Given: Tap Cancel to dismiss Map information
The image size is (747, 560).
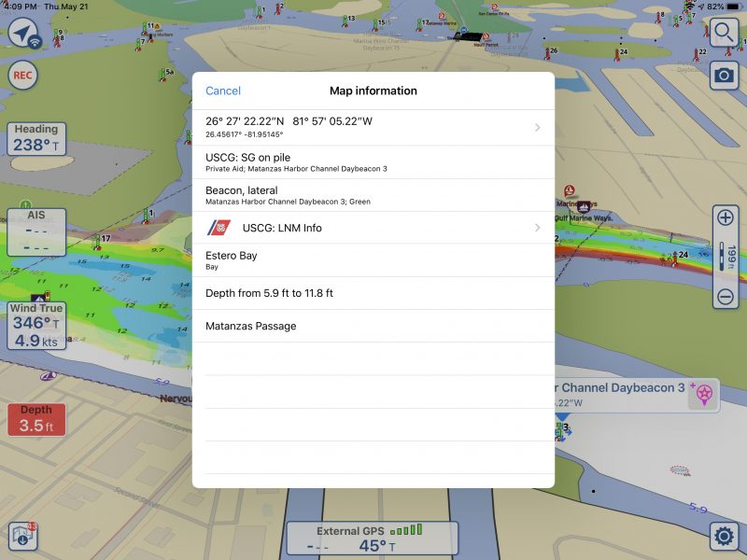Looking at the screenshot, I should (x=223, y=91).
